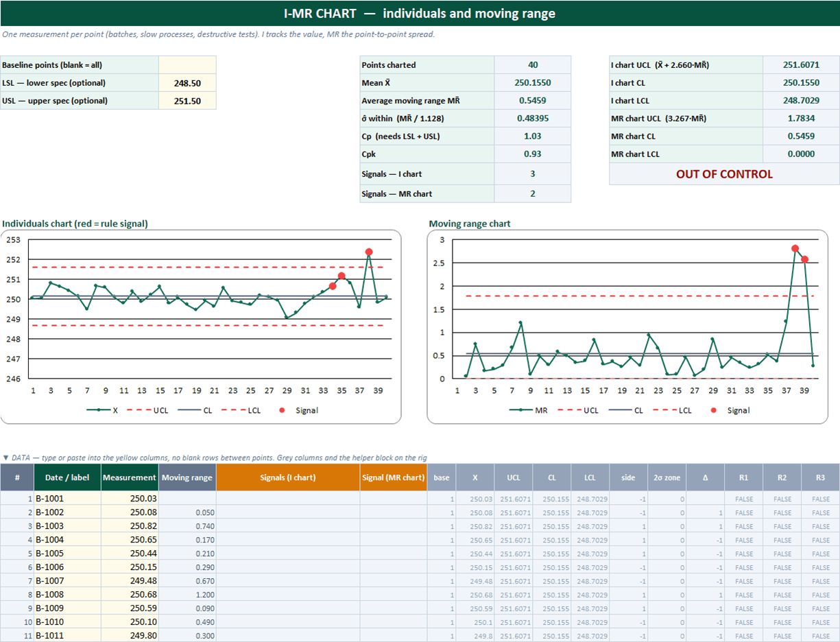
Task: Click the I-MR CHART title banner
Action: [420, 13]
